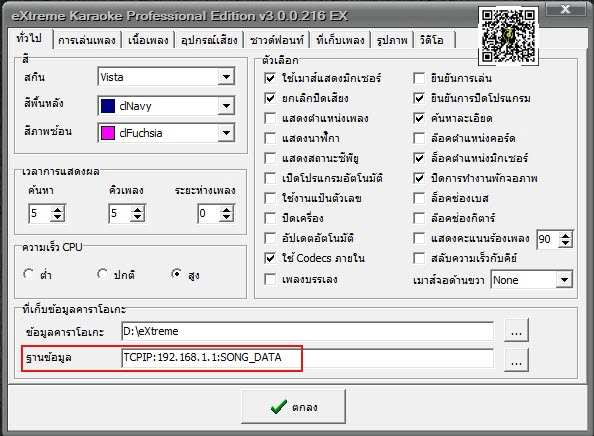
Task: Expand the clFuchsia overlay color dropdown
Action: click(x=226, y=133)
